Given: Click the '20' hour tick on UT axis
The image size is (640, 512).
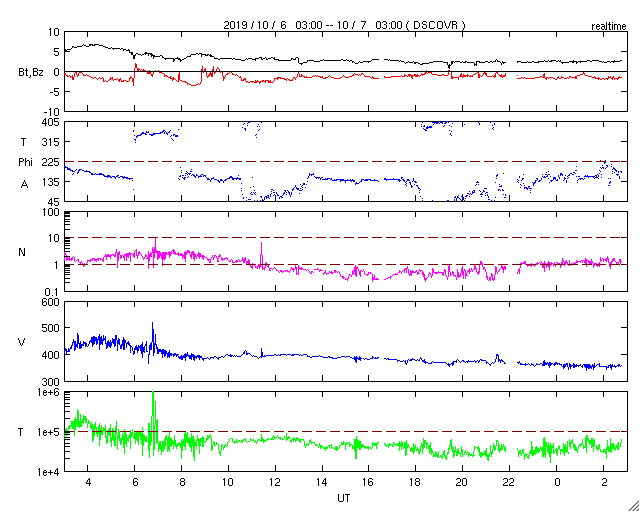Looking at the screenshot, I should tap(462, 482).
